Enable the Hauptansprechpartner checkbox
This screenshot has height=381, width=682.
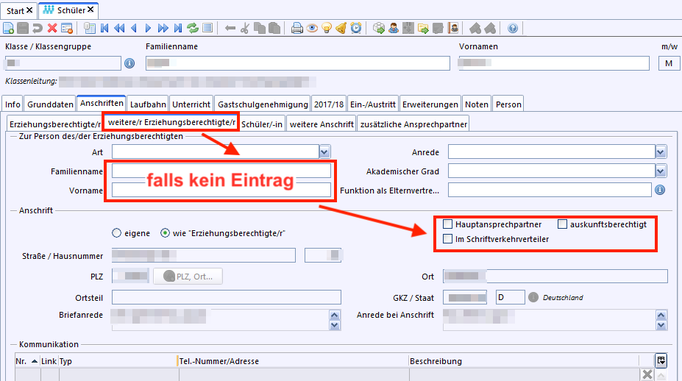448,224
